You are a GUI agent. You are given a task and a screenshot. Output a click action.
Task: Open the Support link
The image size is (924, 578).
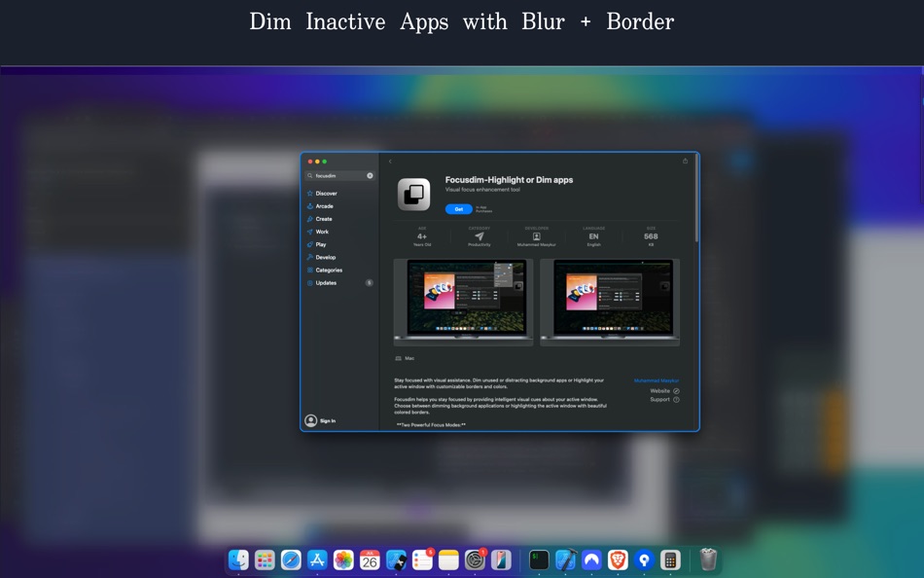pyautogui.click(x=664, y=400)
